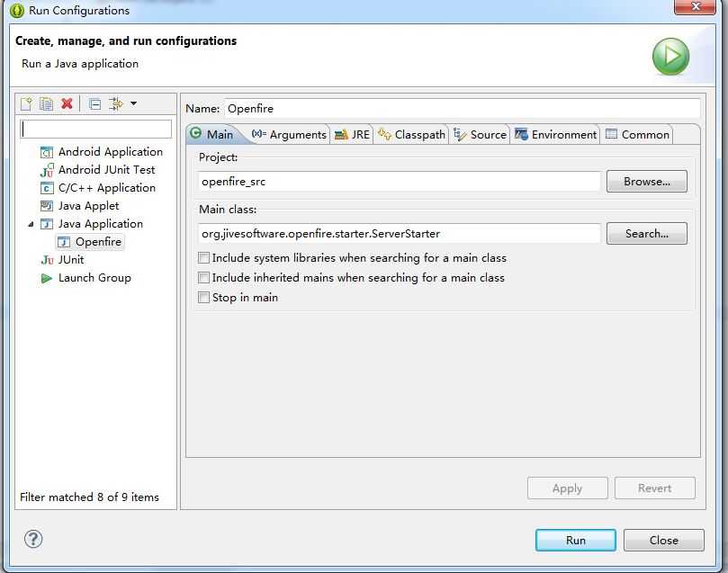Click the C/C++ Application icon
The image size is (728, 573).
pos(47,188)
